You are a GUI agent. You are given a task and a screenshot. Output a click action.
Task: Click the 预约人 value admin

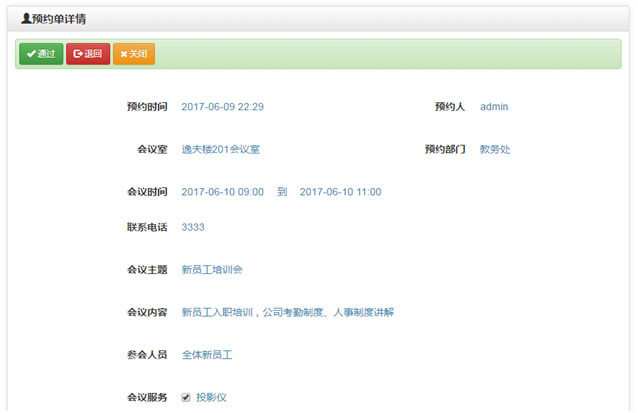[495, 107]
